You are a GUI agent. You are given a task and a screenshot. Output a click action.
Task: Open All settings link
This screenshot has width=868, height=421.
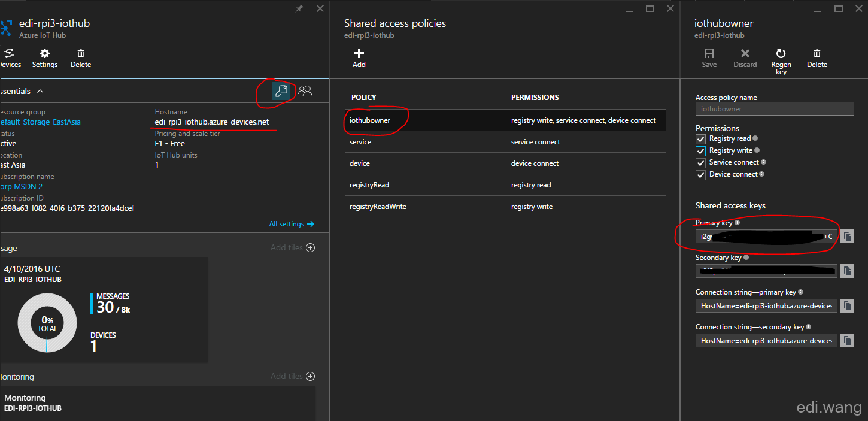(292, 224)
